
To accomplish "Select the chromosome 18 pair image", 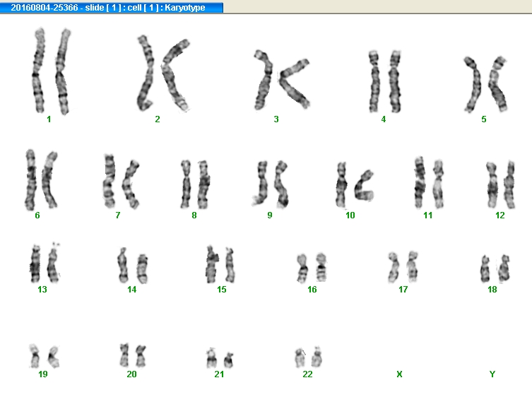I will (495, 268).
